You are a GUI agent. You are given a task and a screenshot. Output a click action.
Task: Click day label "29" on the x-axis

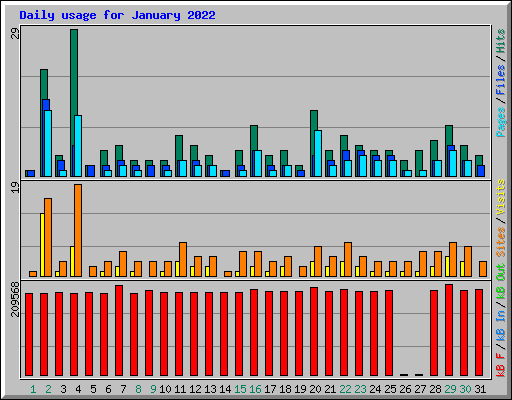pyautogui.click(x=450, y=389)
